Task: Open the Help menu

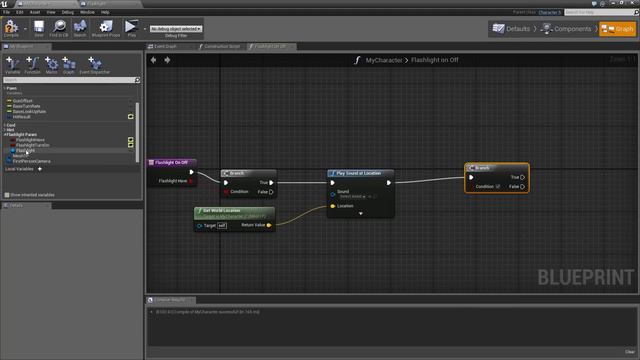Action: pyautogui.click(x=105, y=12)
